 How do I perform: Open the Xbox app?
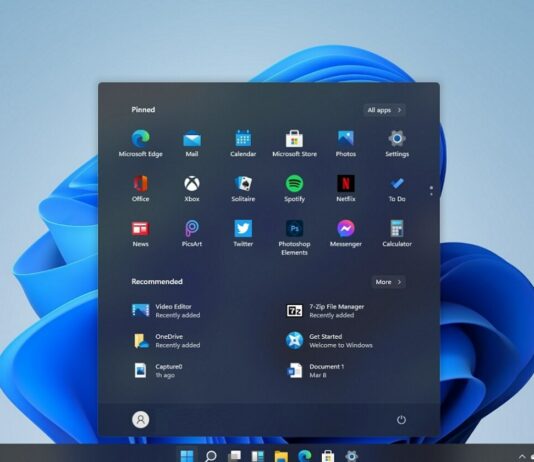192,189
